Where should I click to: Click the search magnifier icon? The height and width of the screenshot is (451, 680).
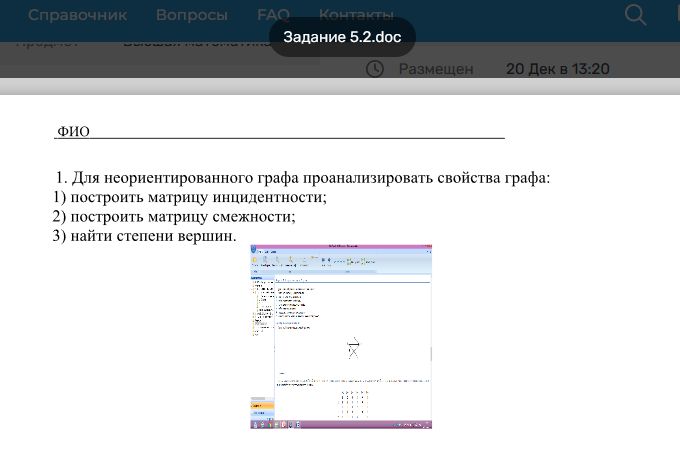tap(635, 14)
